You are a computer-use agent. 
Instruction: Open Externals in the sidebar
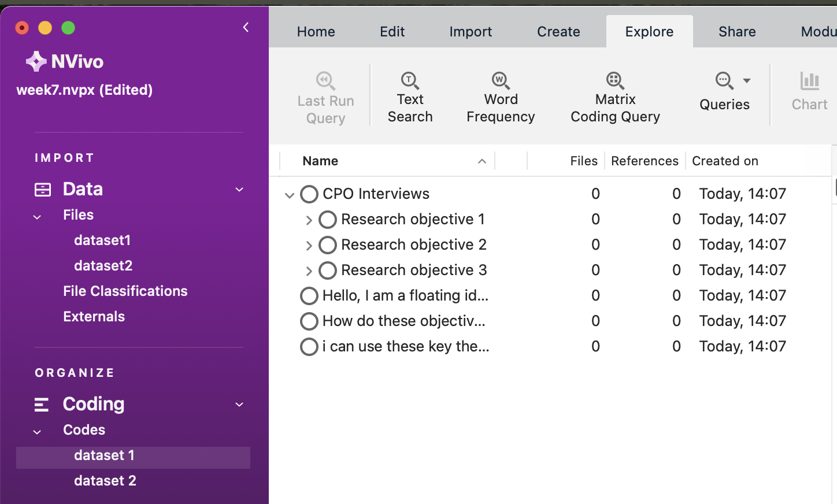[94, 316]
